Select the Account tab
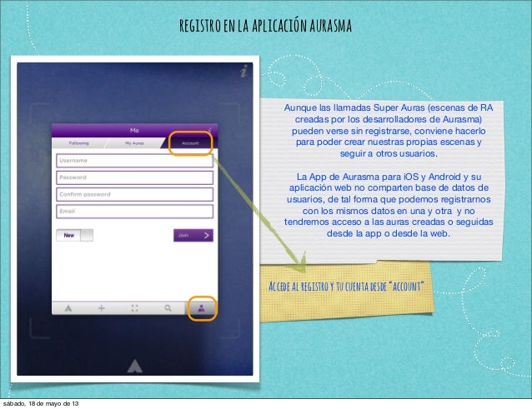Viewport: 532px width, 409px height. coord(190,143)
